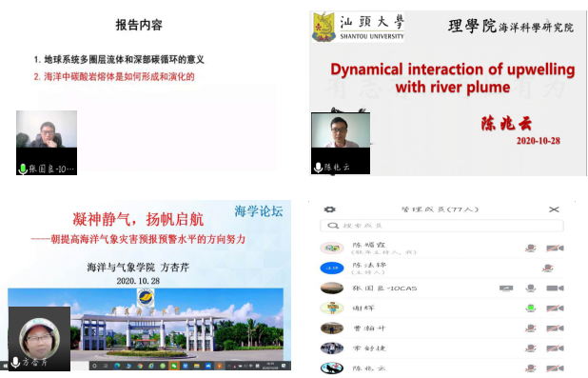Unmute 陈法锦's microphone
Image resolution: width=588 pixels, height=378 pixels.
pyautogui.click(x=548, y=268)
